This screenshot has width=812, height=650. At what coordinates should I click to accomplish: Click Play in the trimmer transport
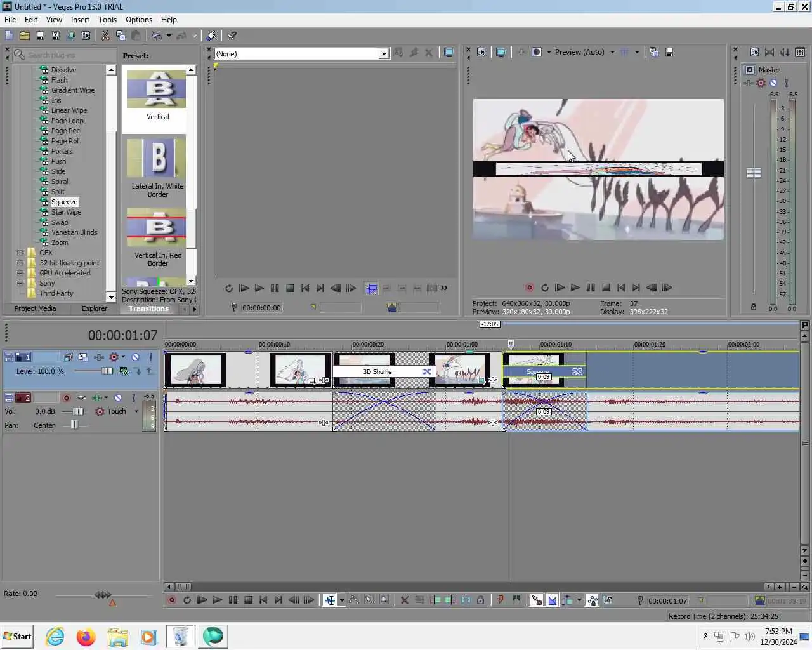click(x=259, y=288)
